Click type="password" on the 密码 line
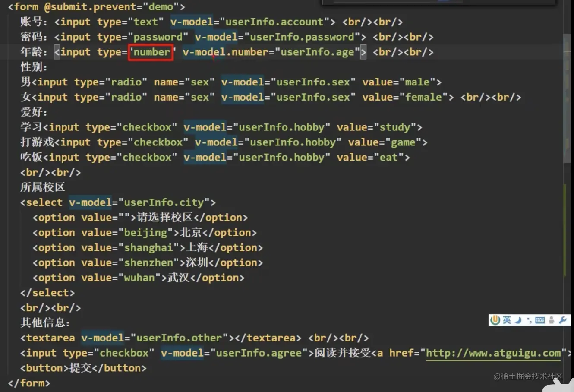The width and height of the screenshot is (574, 392). pos(142,37)
